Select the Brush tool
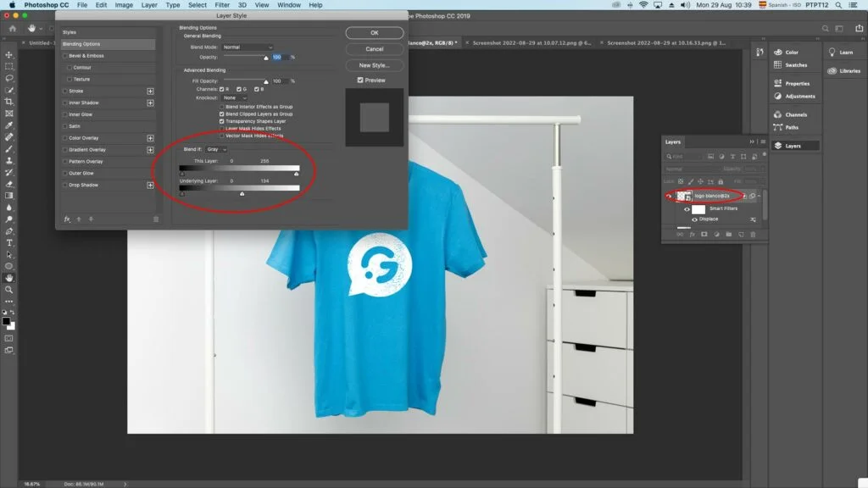 click(8, 149)
